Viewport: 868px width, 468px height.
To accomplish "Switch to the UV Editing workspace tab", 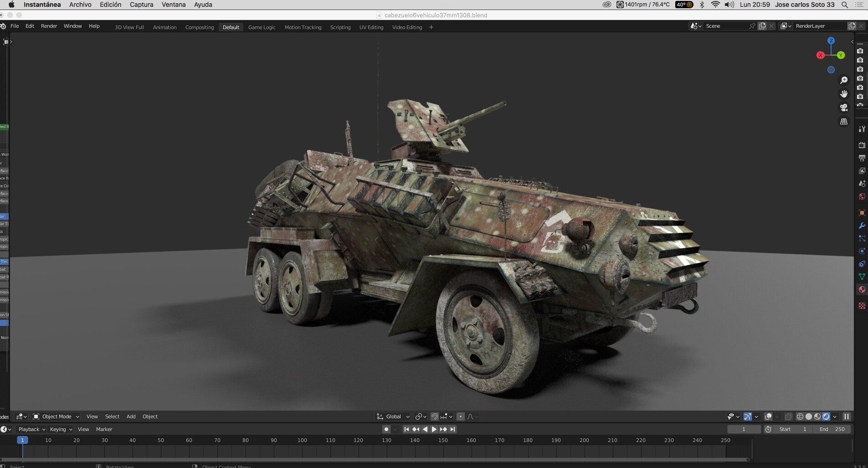I will (x=371, y=27).
